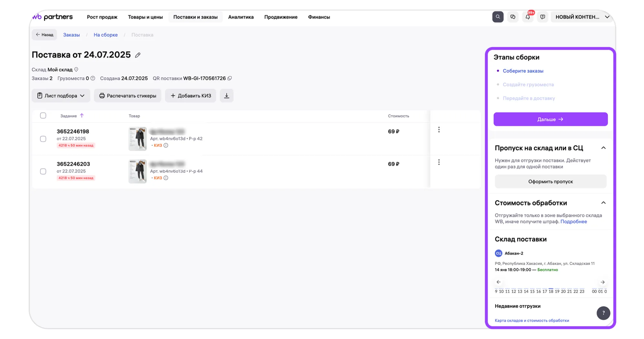Click the pencil icon to rename the supply
The image size is (644, 339).
[x=138, y=55]
